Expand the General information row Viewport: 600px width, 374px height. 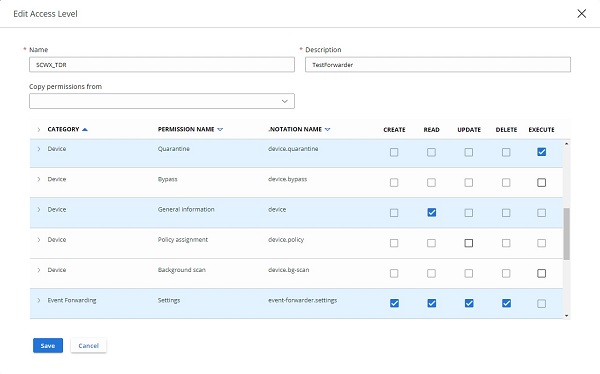(39, 209)
